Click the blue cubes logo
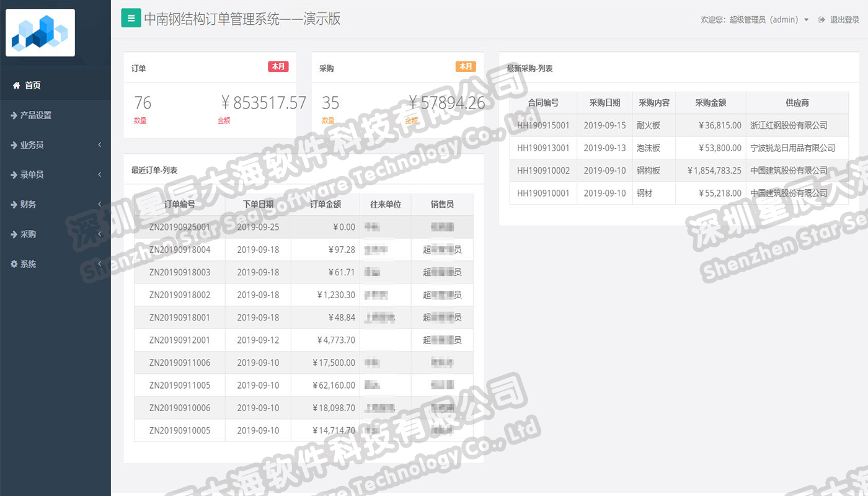This screenshot has width=868, height=496. click(x=40, y=33)
